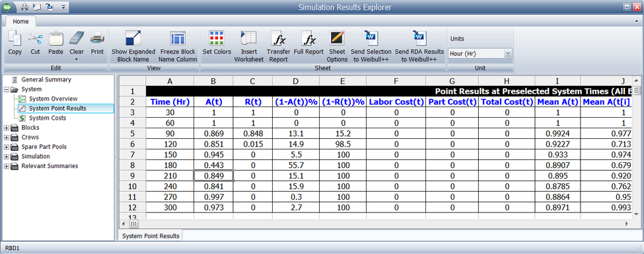Select the System Point Results sheet tab
Image resolution: width=644 pixels, height=254 pixels.
(151, 236)
